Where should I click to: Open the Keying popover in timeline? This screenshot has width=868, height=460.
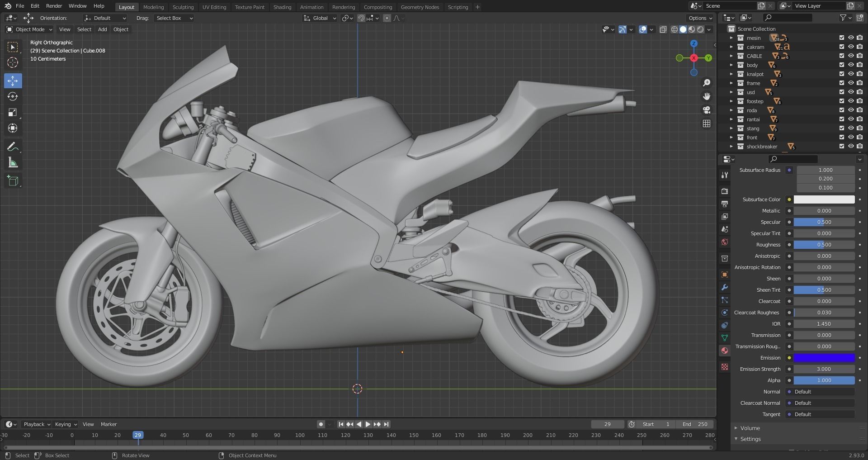pos(66,424)
